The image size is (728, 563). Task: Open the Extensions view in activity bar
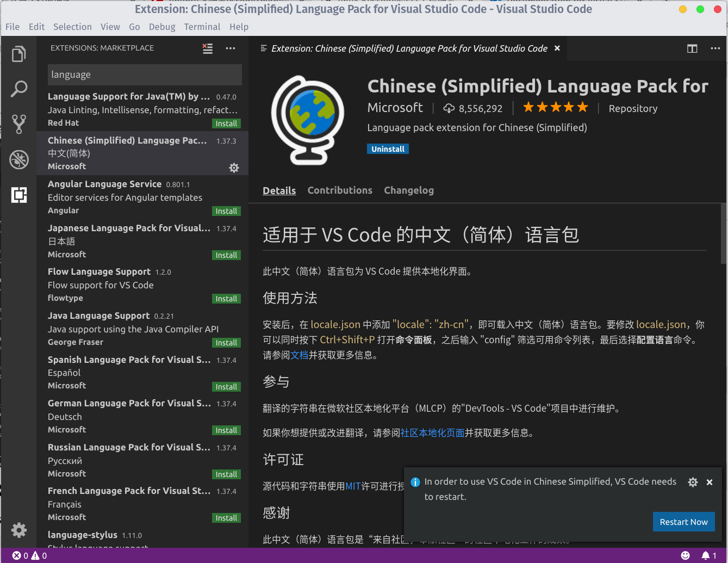pos(19,194)
